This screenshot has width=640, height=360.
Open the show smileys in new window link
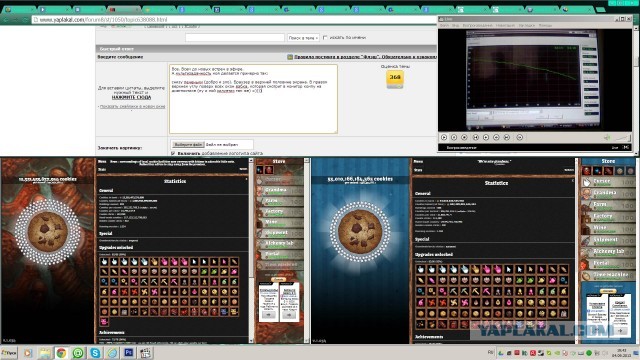pos(133,107)
